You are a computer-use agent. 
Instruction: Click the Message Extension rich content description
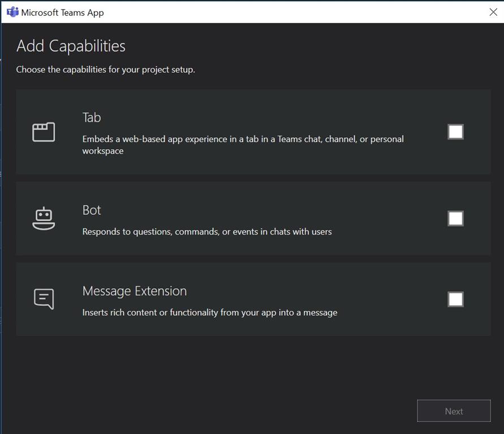click(x=209, y=312)
